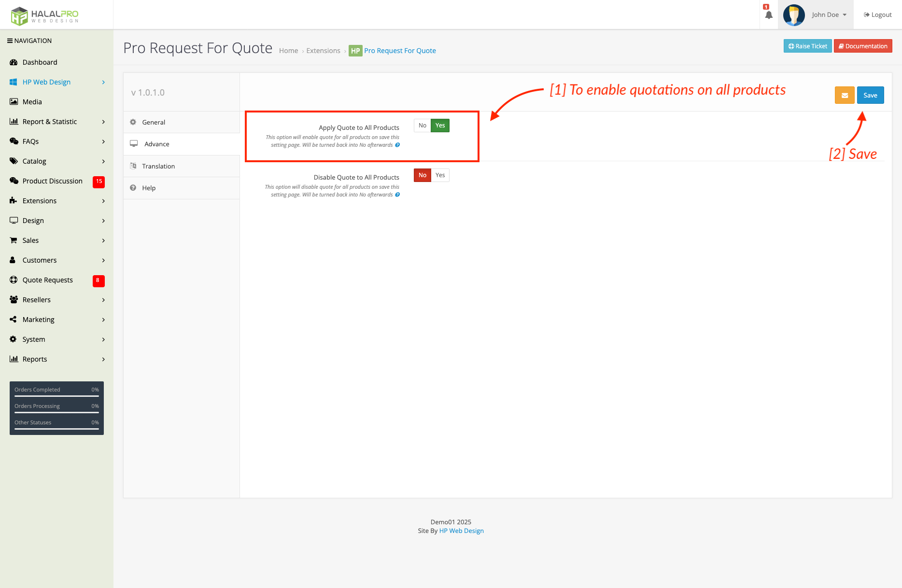Set Apply Quote to All Products to No
The height and width of the screenshot is (588, 902).
[x=422, y=126]
